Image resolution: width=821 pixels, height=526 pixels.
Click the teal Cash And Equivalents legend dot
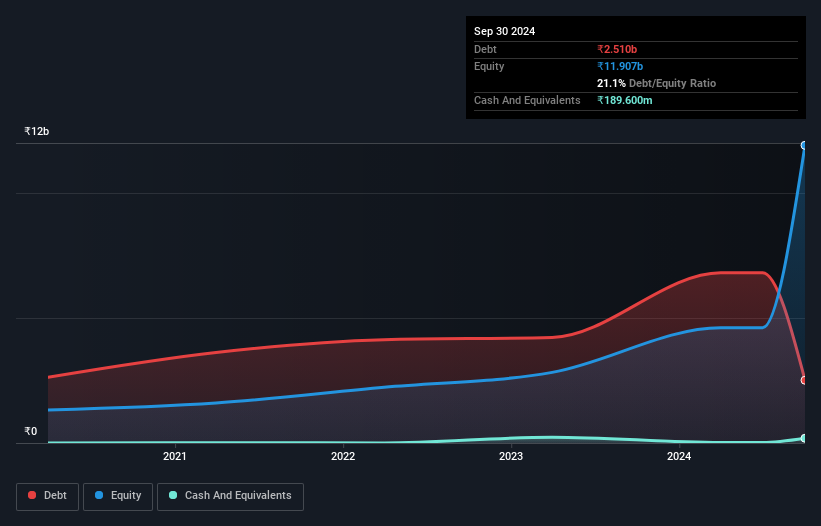click(x=173, y=495)
